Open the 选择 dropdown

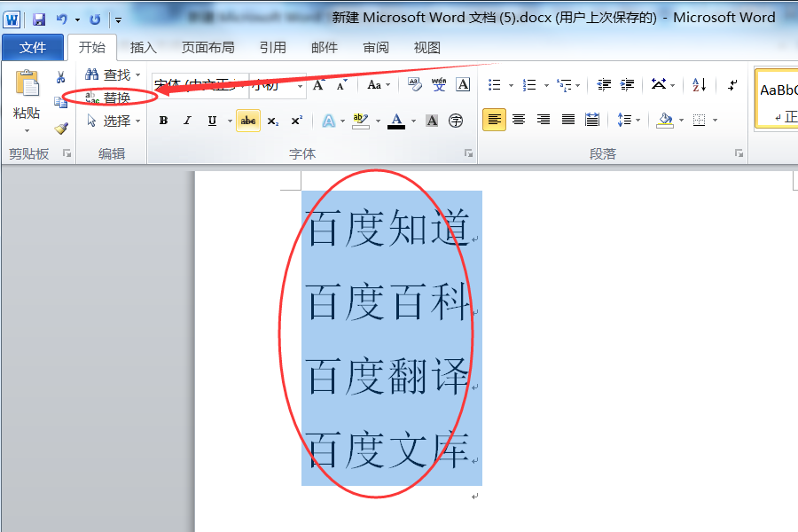point(113,121)
